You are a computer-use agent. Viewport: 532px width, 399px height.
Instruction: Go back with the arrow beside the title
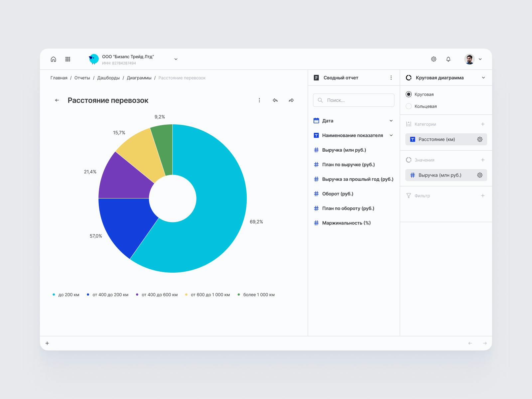[x=57, y=100]
